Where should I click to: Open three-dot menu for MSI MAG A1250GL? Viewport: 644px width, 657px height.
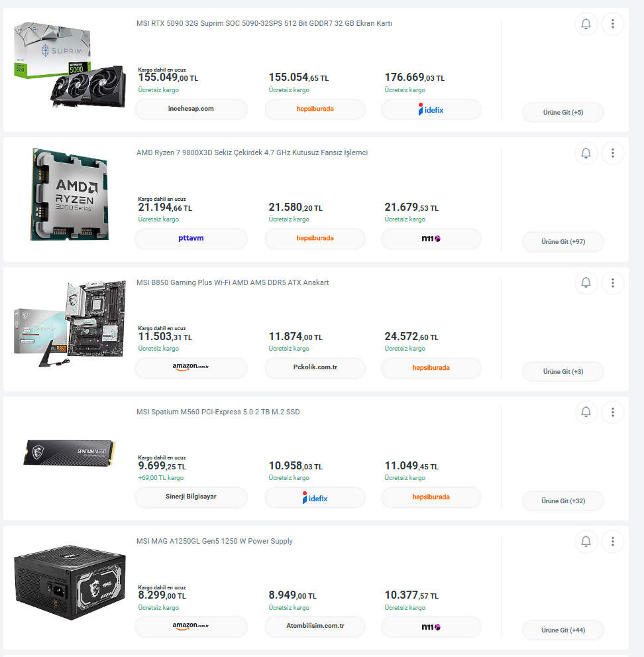[x=613, y=542]
